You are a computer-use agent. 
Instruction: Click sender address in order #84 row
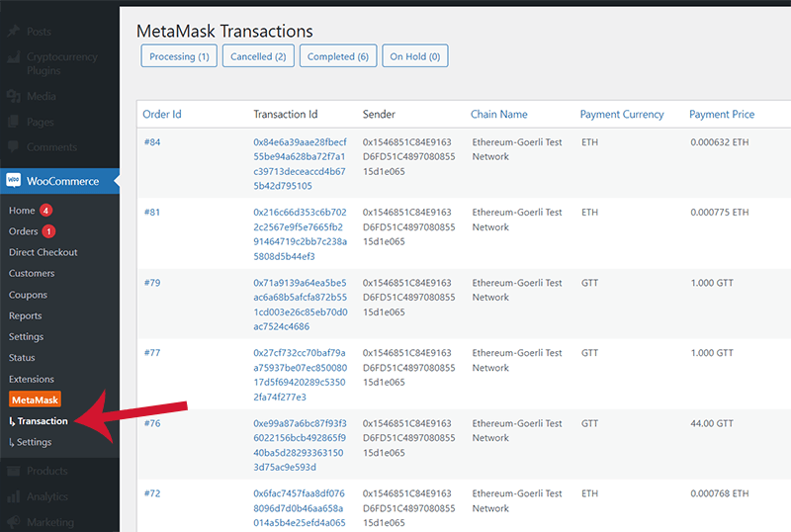[x=409, y=156]
